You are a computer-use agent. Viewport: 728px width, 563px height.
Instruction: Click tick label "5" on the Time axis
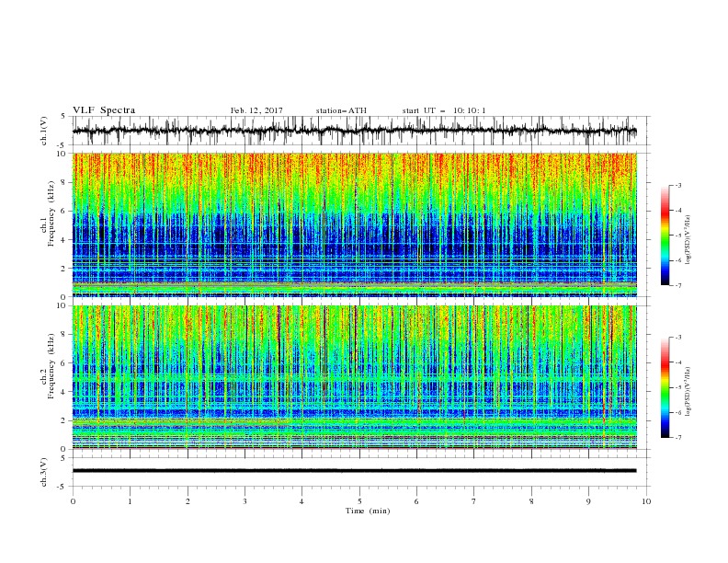(359, 501)
